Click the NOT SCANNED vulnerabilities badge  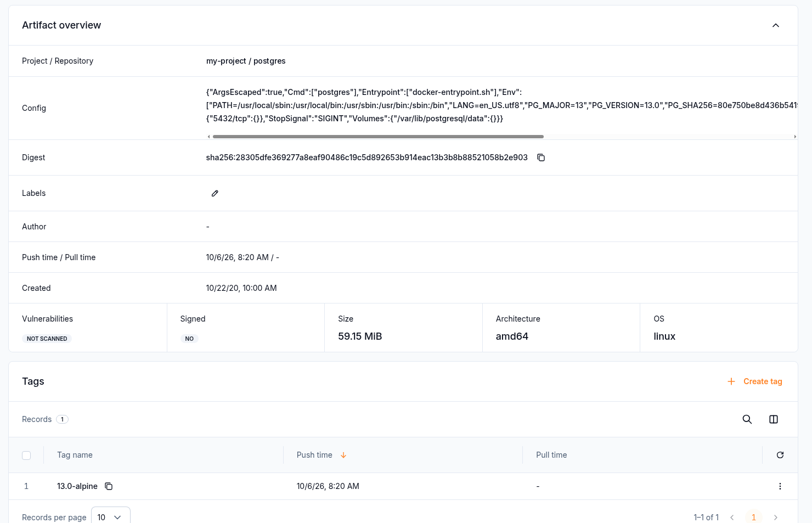pos(47,339)
